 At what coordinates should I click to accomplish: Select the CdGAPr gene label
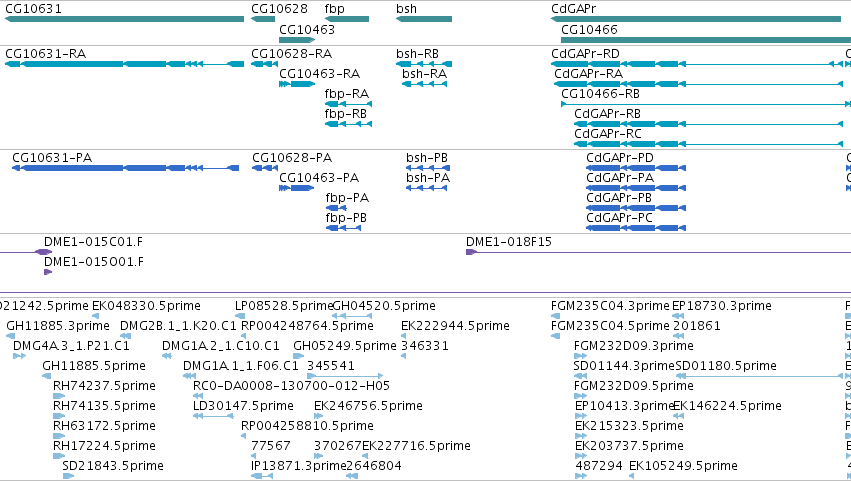tap(573, 9)
